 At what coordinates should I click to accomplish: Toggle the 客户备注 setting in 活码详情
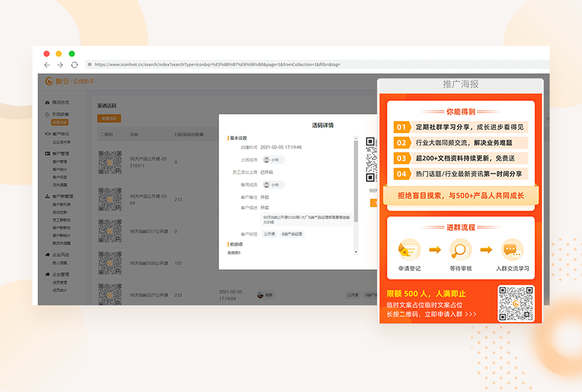[x=264, y=196]
